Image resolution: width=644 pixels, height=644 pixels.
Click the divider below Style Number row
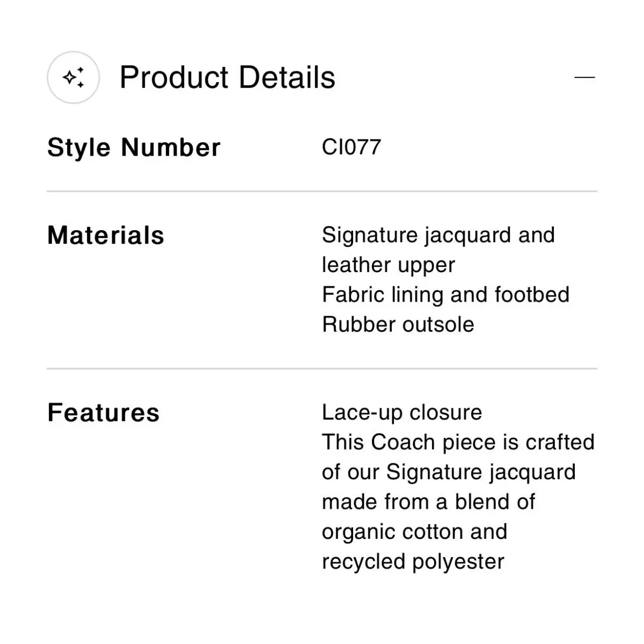click(x=322, y=191)
